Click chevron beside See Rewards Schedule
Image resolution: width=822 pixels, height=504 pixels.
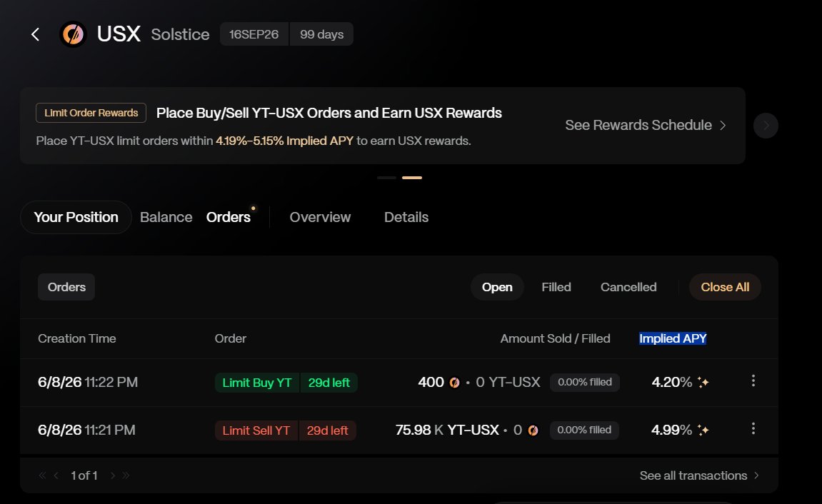(723, 125)
